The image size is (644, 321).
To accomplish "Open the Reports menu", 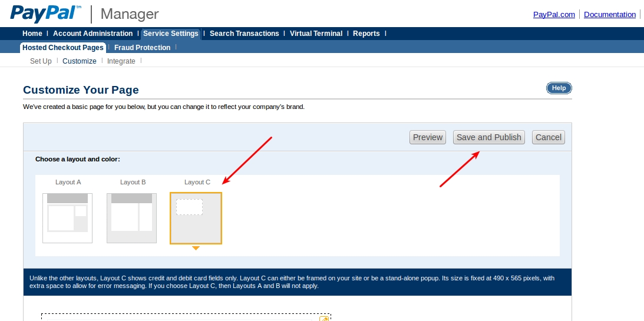I will coord(366,34).
